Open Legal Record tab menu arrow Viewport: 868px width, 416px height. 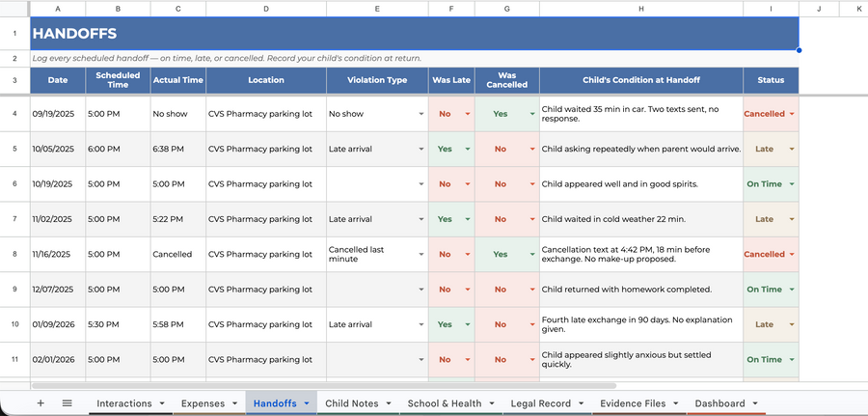click(x=582, y=403)
